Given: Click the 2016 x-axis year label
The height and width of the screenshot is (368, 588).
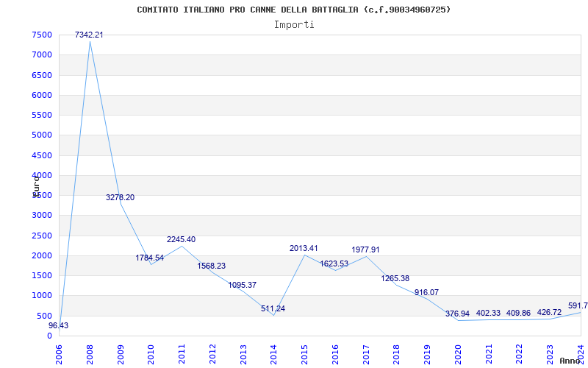Looking at the screenshot, I should pos(335,355).
